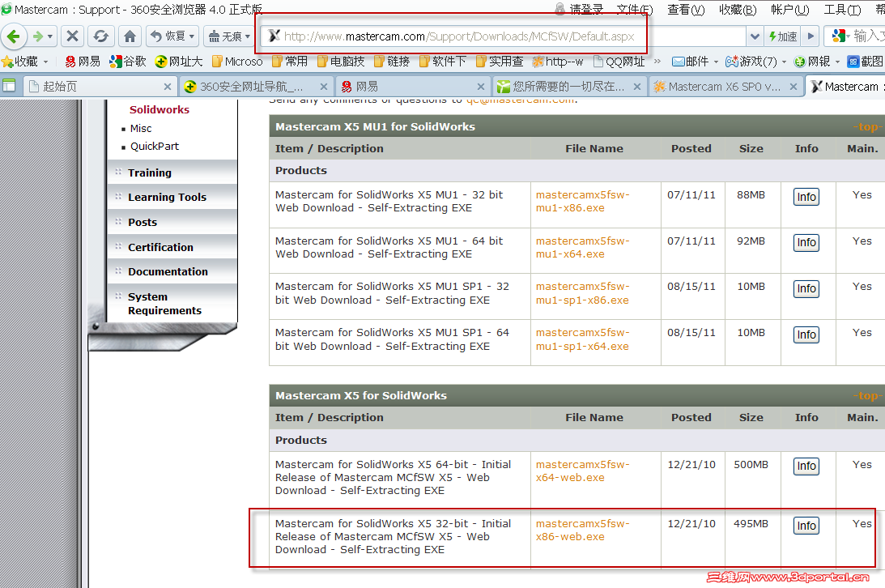Go to the home page icon
Viewport: 885px width, 588px height.
[130, 36]
